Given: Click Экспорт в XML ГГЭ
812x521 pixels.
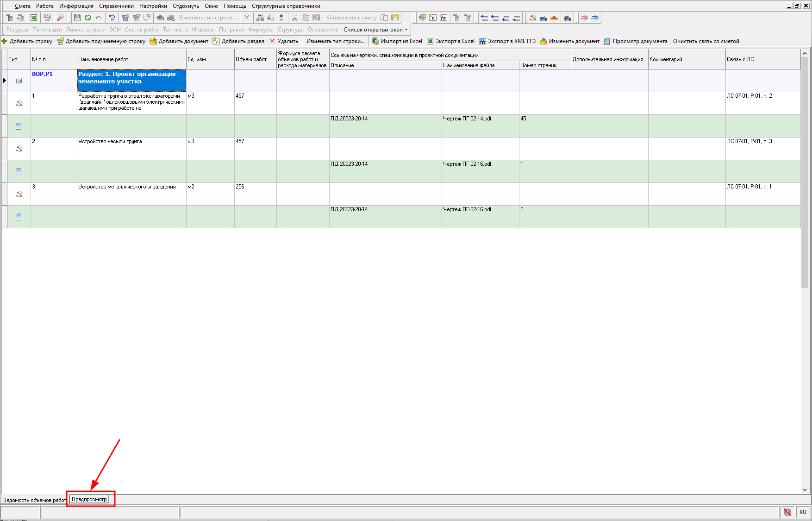Looking at the screenshot, I should pos(507,41).
